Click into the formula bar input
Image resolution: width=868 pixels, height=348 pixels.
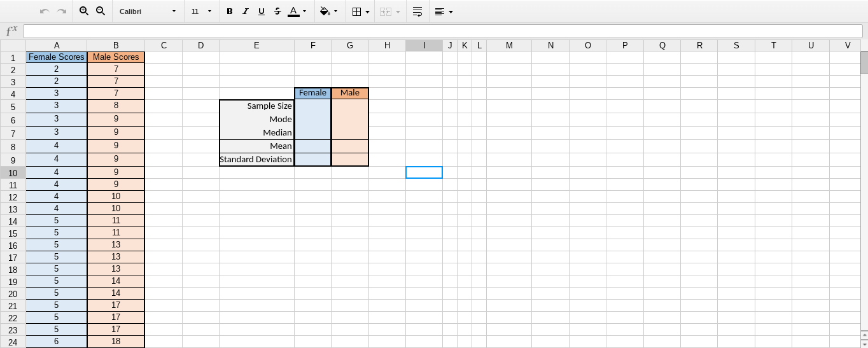tap(443, 31)
